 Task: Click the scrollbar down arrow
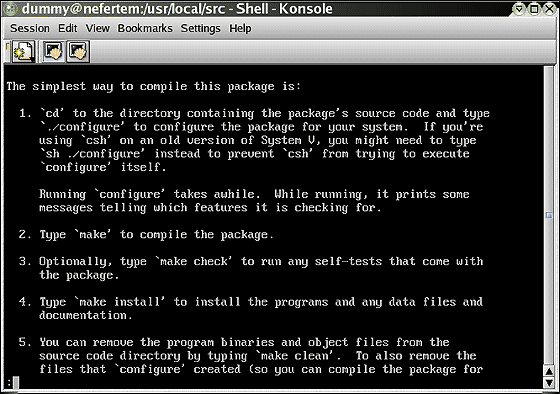(549, 383)
